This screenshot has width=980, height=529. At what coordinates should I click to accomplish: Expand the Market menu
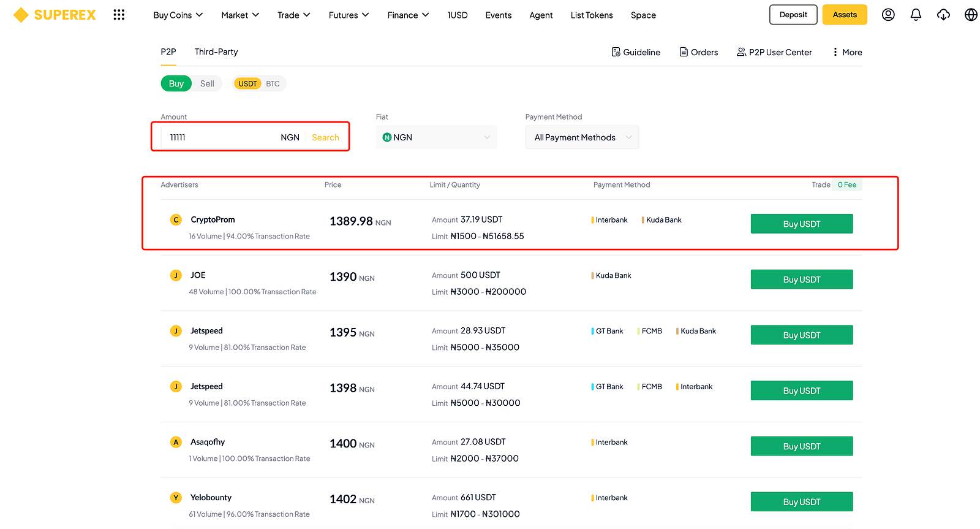(x=240, y=15)
